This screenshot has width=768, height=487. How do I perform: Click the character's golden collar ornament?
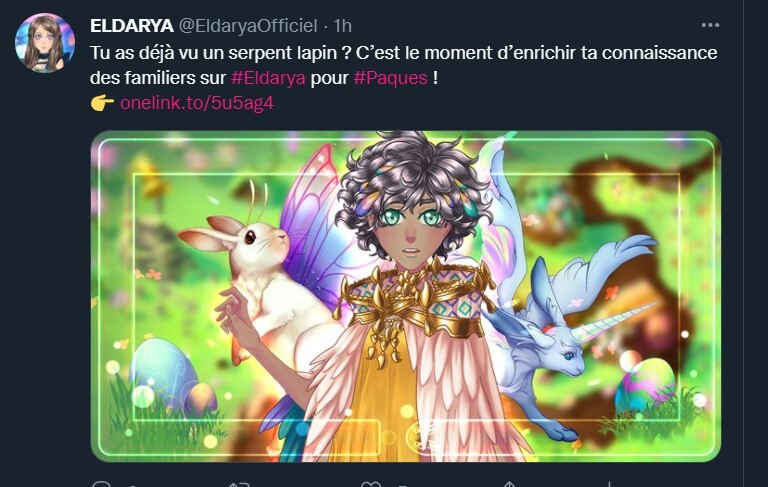pos(416,304)
